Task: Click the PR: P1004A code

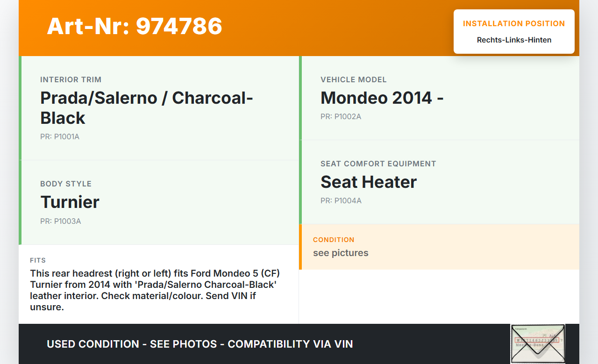Action: tap(341, 200)
